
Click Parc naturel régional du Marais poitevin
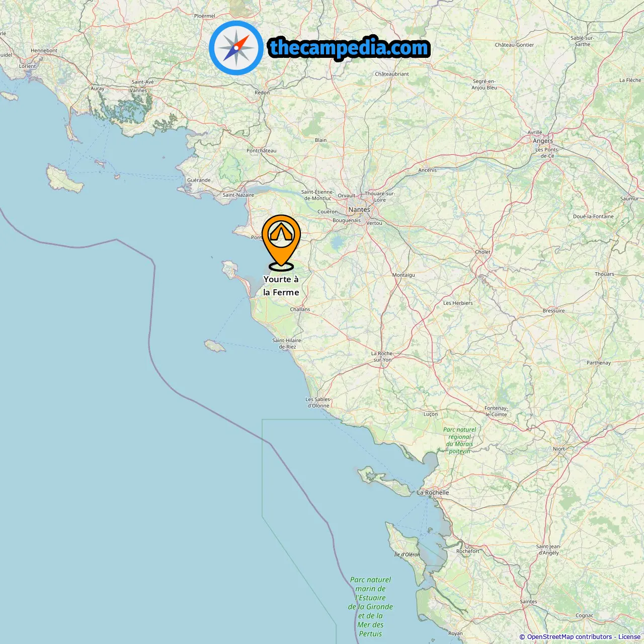click(459, 440)
